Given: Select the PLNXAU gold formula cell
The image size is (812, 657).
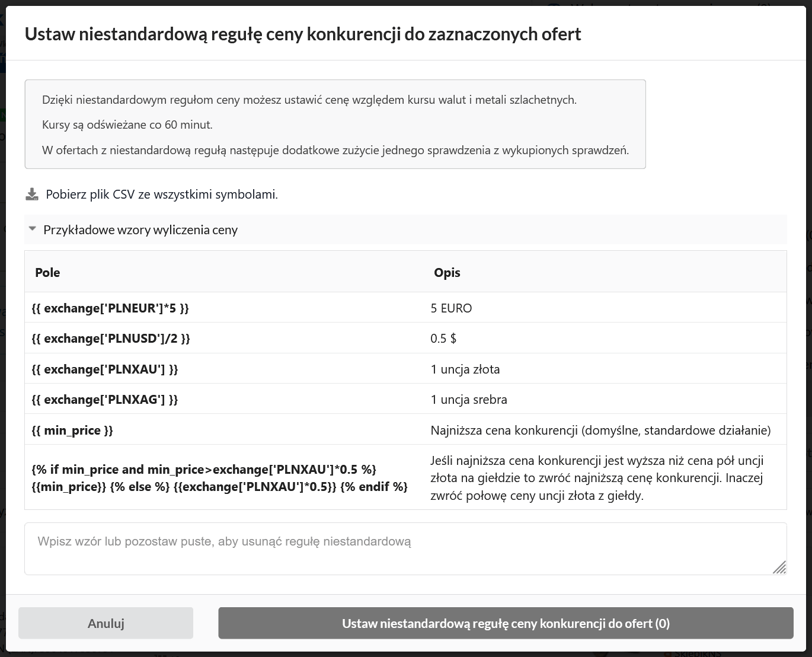Looking at the screenshot, I should (105, 369).
